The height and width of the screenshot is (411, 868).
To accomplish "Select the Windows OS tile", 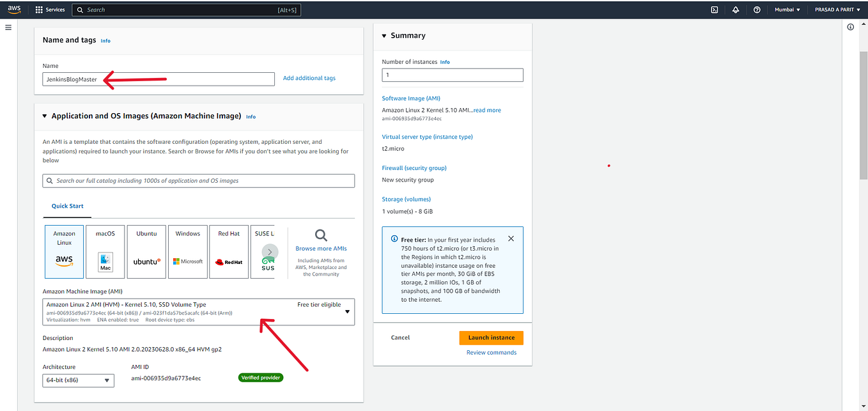I will click(187, 251).
